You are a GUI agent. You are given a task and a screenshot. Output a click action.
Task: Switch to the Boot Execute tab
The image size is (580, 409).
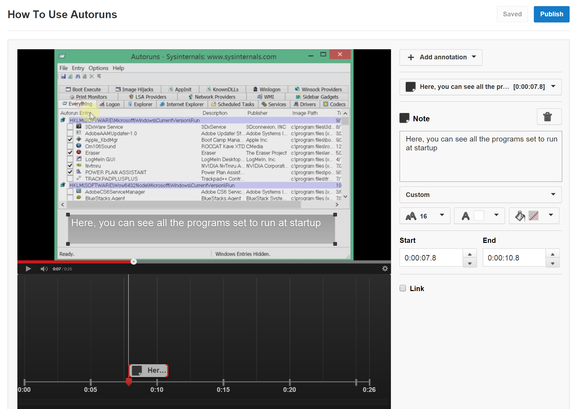pyautogui.click(x=83, y=89)
